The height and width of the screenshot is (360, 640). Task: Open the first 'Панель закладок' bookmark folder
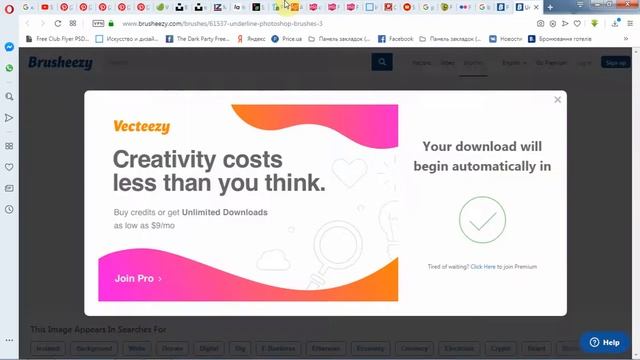click(x=339, y=39)
